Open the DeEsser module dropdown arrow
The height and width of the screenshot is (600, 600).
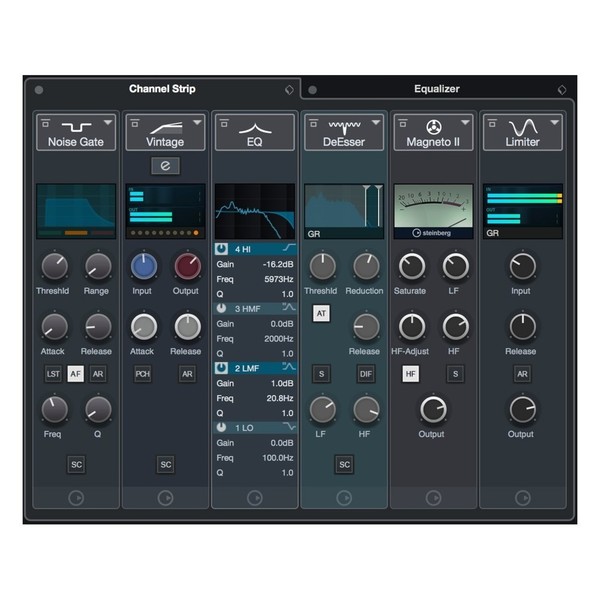pyautogui.click(x=376, y=122)
